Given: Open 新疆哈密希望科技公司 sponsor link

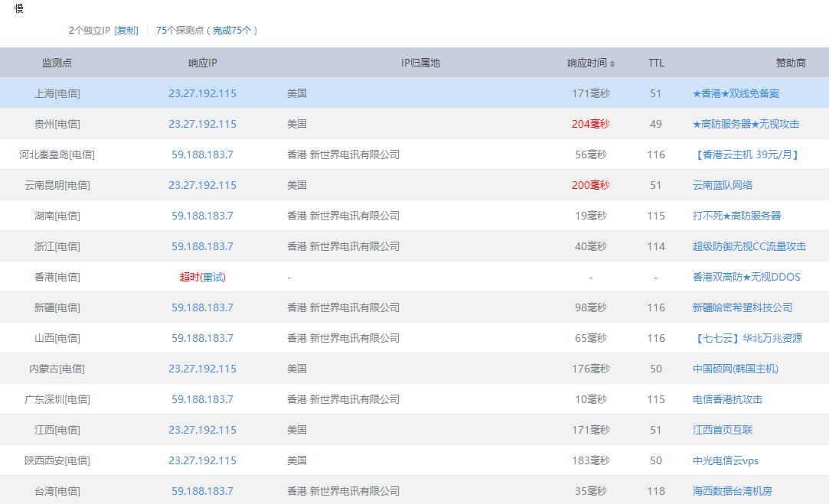Looking at the screenshot, I should (742, 307).
